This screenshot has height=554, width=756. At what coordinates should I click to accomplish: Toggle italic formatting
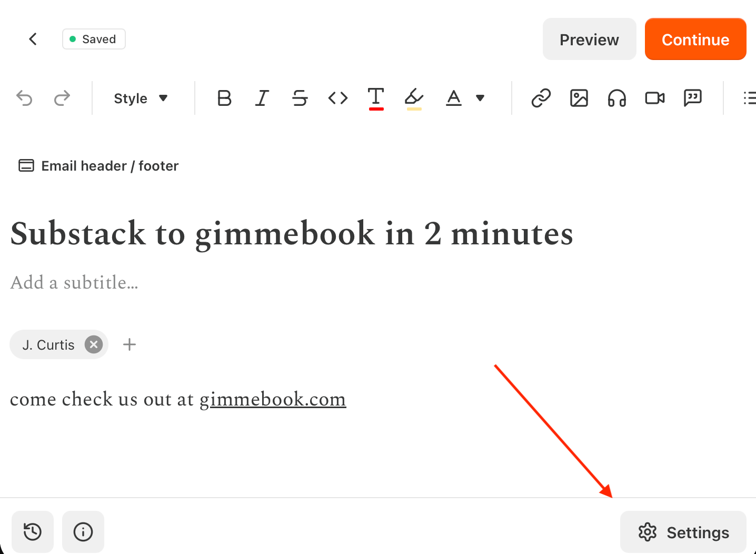pos(262,98)
